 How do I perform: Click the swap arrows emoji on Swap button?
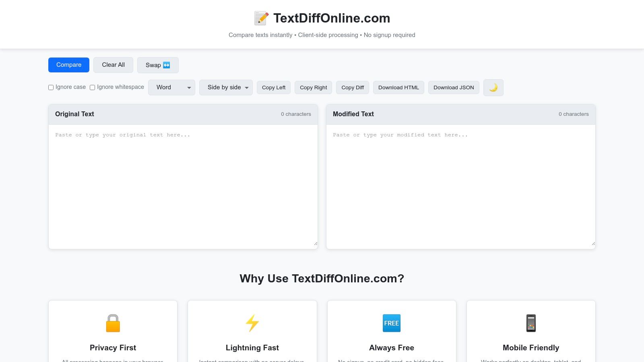tap(166, 65)
